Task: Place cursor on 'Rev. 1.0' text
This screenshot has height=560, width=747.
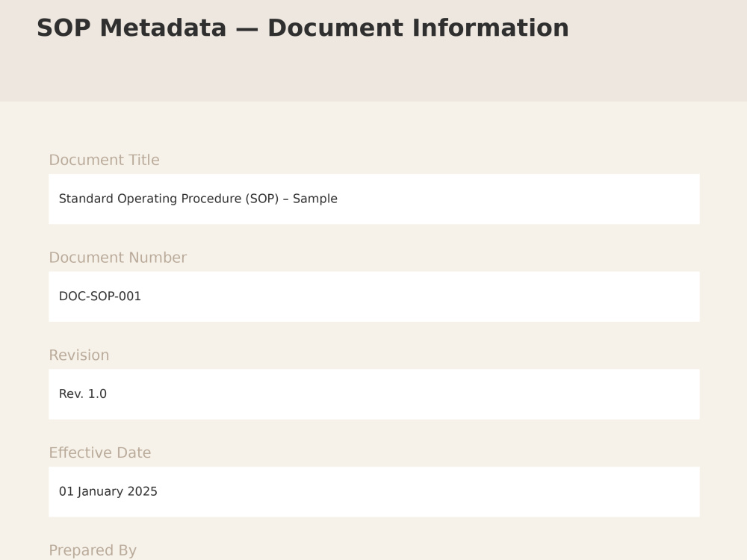Action: point(83,393)
